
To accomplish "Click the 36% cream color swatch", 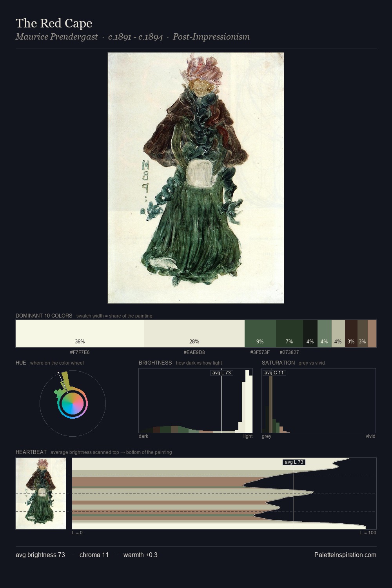I will [x=80, y=334].
